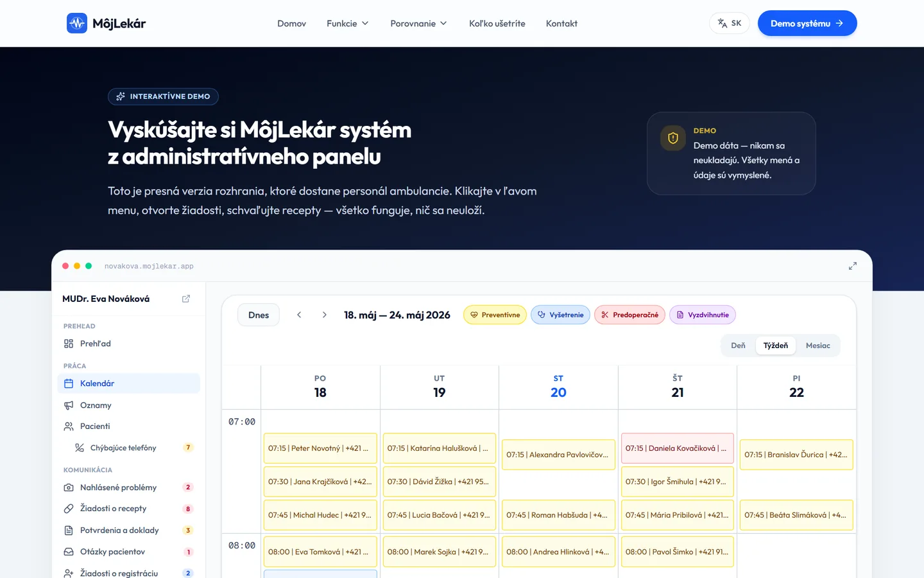Click the Pacienti people icon
This screenshot has width=924, height=578.
(x=69, y=426)
